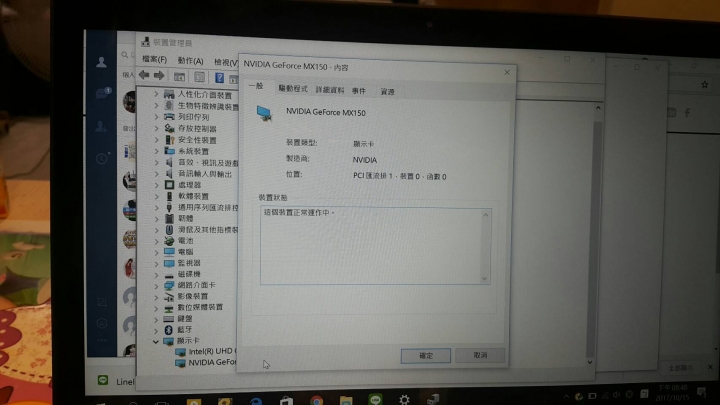Click the 電池 battery icon
The image size is (720, 405).
169,241
